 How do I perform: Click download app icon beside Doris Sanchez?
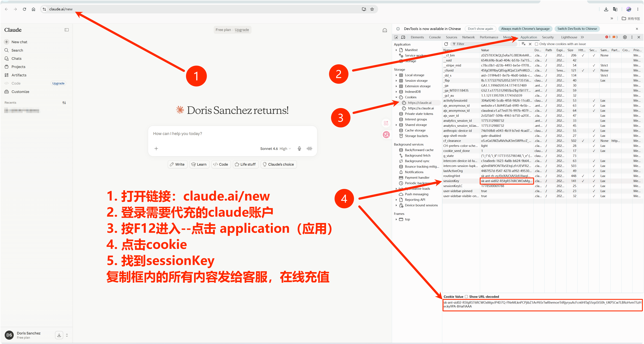59,335
